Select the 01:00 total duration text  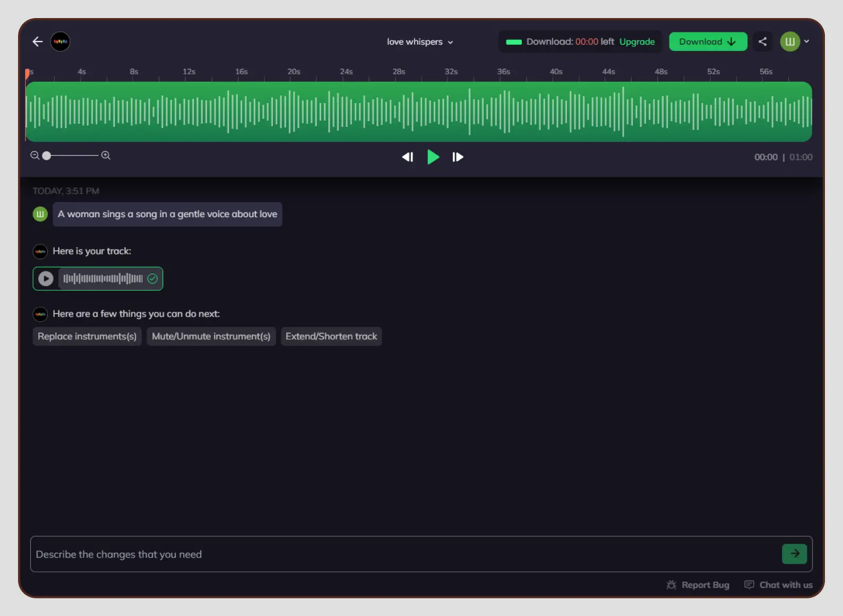coord(801,157)
